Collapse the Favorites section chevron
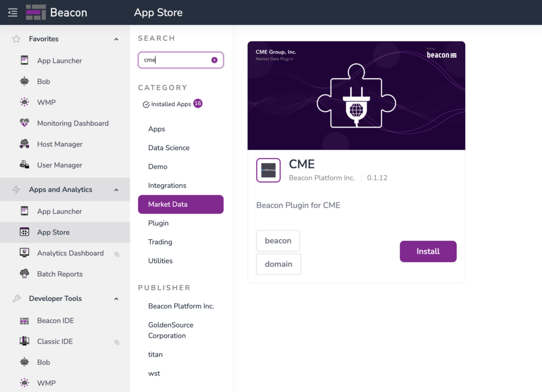The height and width of the screenshot is (392, 542). click(116, 39)
